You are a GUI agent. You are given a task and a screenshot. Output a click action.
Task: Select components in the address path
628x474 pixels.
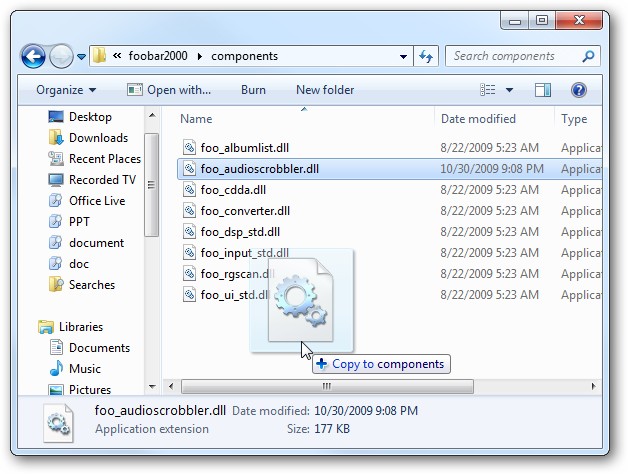[244, 56]
